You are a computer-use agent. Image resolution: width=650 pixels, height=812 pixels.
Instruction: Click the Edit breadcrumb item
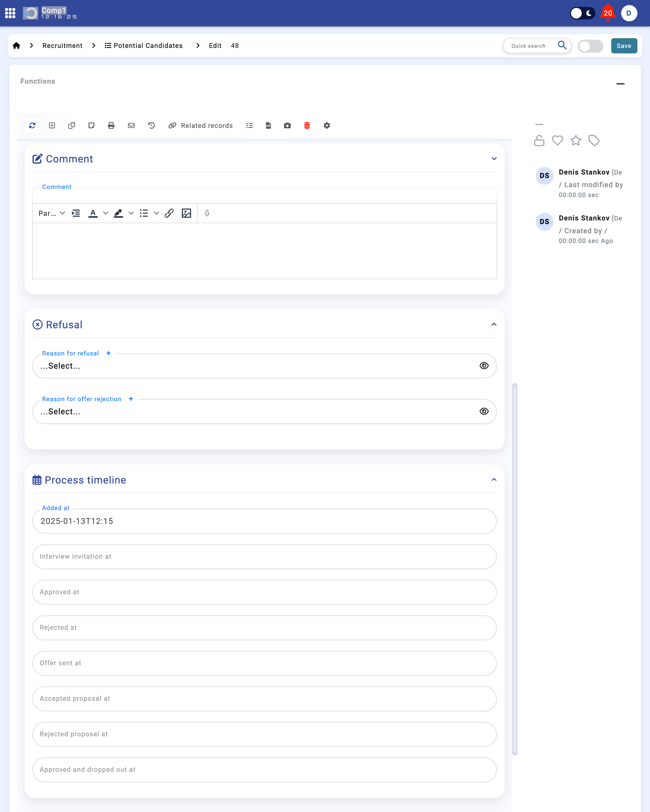coord(215,45)
